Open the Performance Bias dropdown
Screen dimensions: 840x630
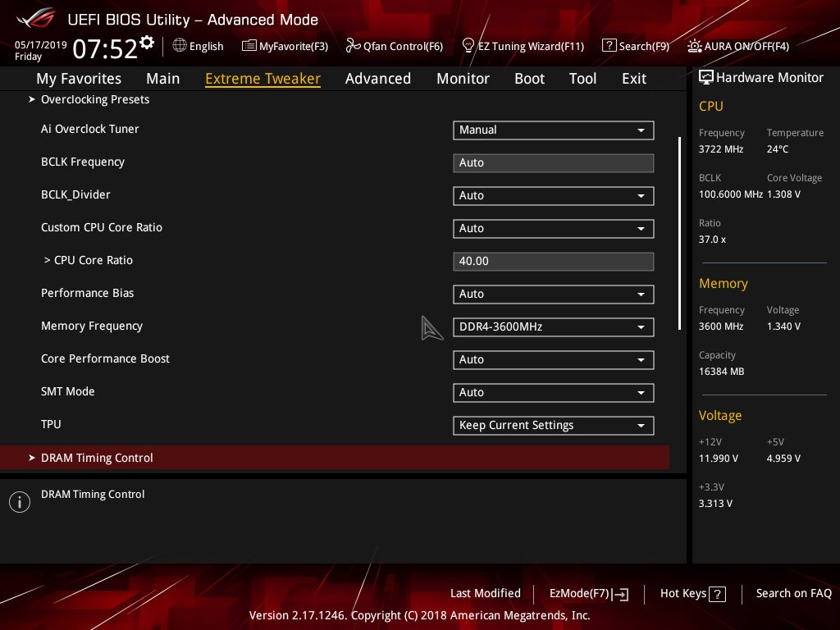[554, 294]
